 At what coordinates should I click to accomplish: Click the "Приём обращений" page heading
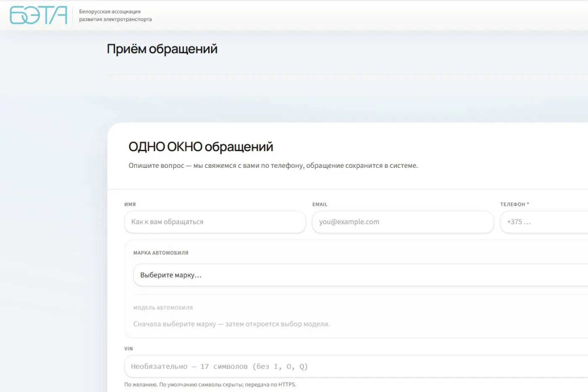tap(162, 49)
